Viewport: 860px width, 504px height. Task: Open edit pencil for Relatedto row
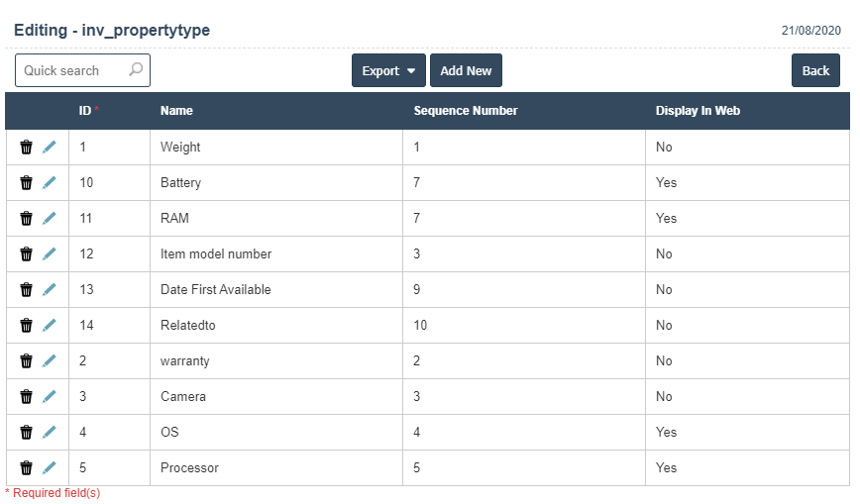[49, 325]
